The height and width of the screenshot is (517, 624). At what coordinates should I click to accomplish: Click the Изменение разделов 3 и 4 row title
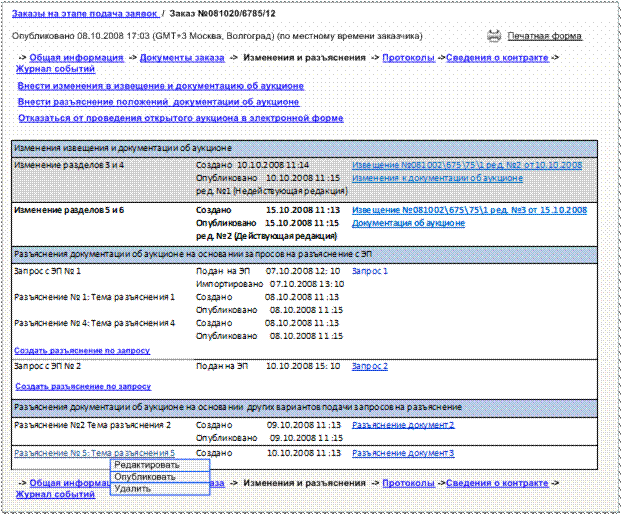click(x=69, y=165)
